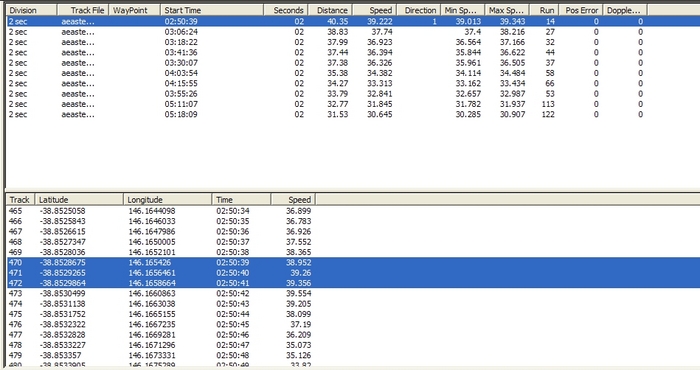Click time cell 02:50:42
The width and height of the screenshot is (700, 370).
pyautogui.click(x=233, y=293)
